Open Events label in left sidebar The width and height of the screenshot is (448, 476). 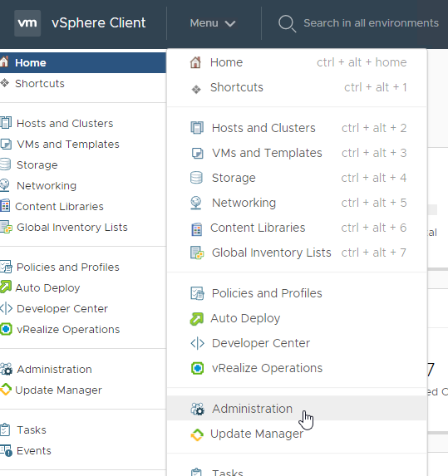(x=34, y=451)
